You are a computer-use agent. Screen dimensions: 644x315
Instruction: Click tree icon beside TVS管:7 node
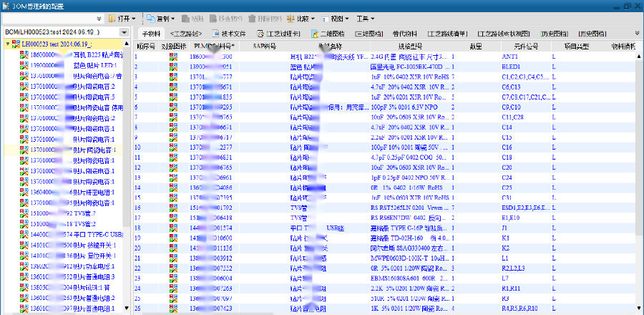24,213
